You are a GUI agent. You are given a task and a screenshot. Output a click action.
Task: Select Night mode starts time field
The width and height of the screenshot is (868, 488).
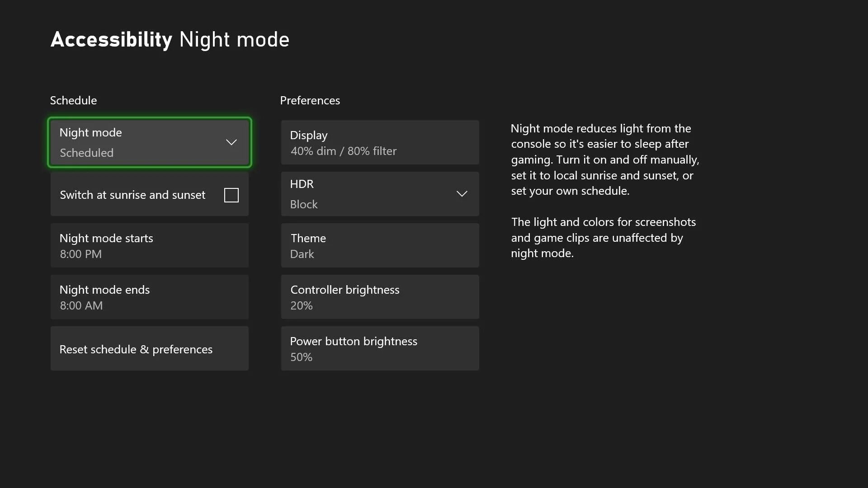coord(149,245)
